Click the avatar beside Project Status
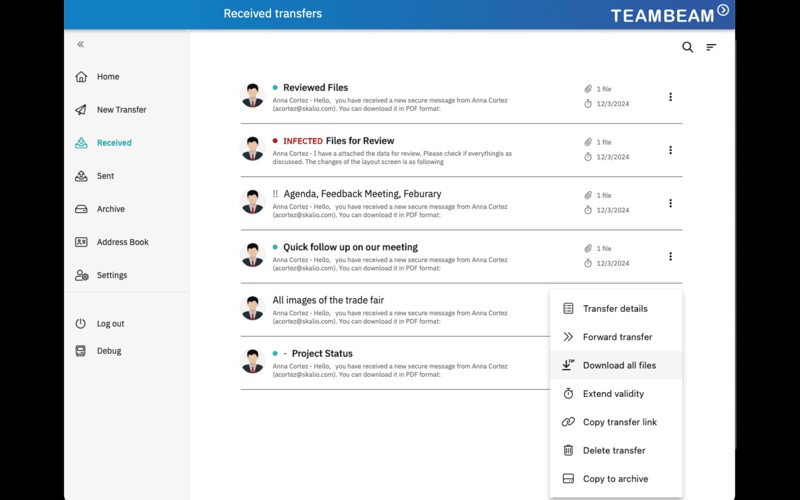The height and width of the screenshot is (500, 800). coord(253,361)
